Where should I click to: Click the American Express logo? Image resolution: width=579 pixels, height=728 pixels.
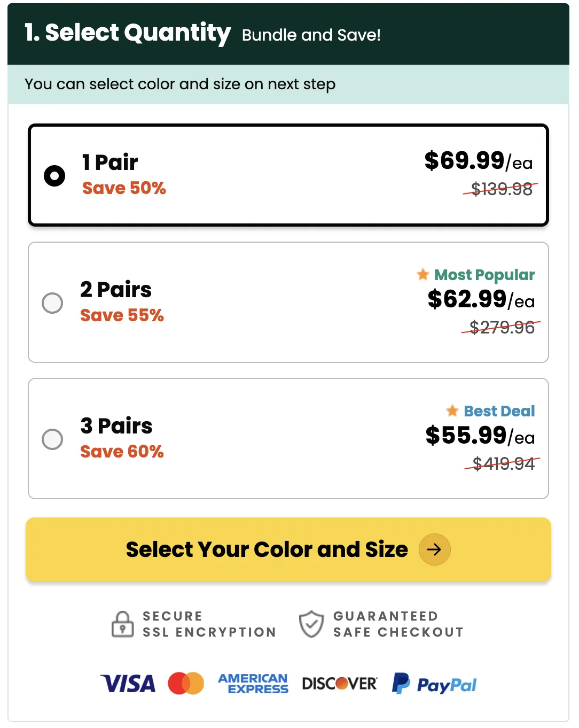tap(253, 684)
